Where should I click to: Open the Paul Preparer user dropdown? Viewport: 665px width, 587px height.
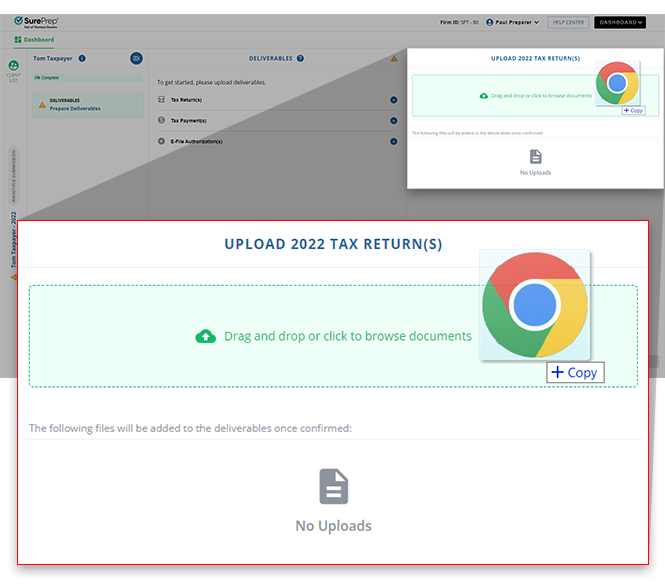(513, 22)
